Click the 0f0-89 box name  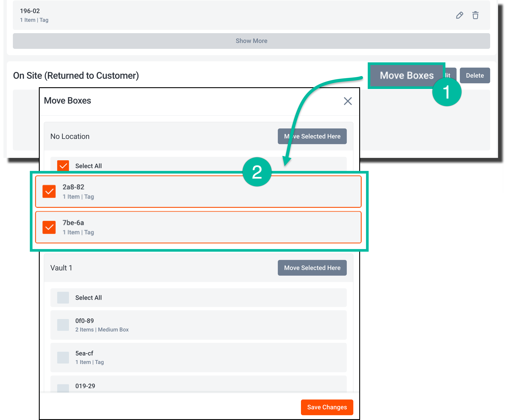(84, 321)
